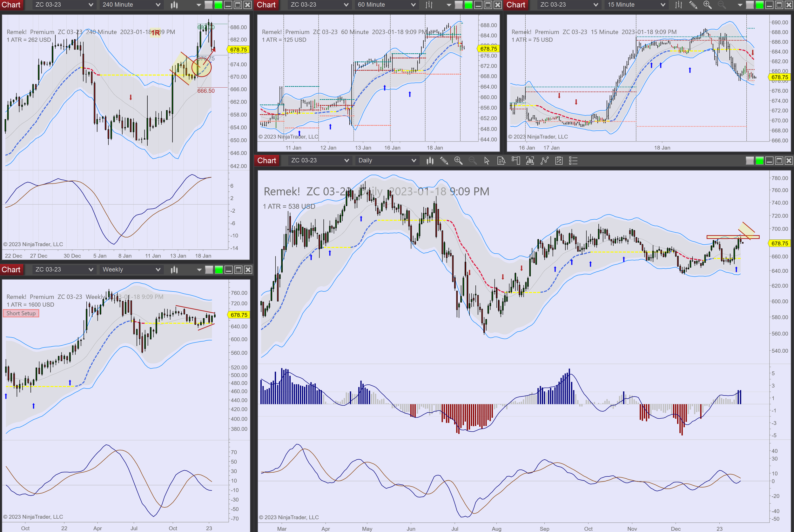This screenshot has width=794, height=532.
Task: Open Data Series icon in Daily chart
Action: point(430,161)
